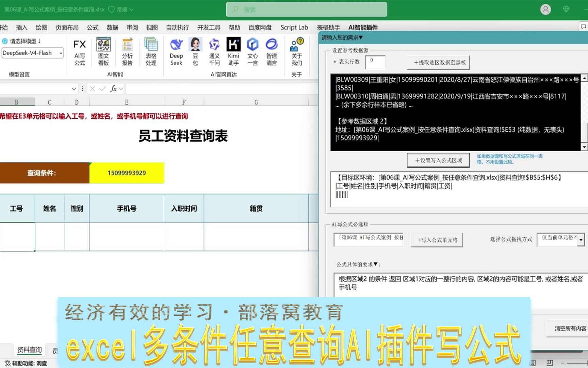Open the comments icon at ribbon right
Screen dimensions: 588x368
(x=583, y=27)
